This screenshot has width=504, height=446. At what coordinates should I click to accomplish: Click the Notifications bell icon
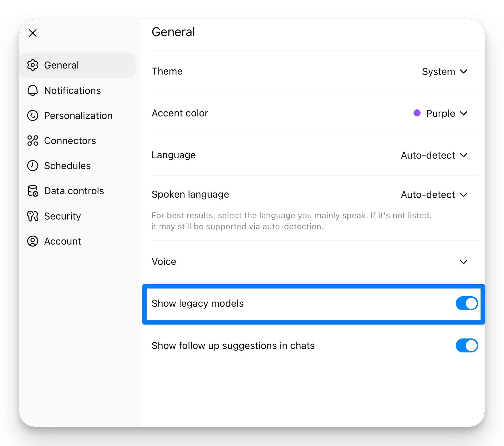[33, 90]
